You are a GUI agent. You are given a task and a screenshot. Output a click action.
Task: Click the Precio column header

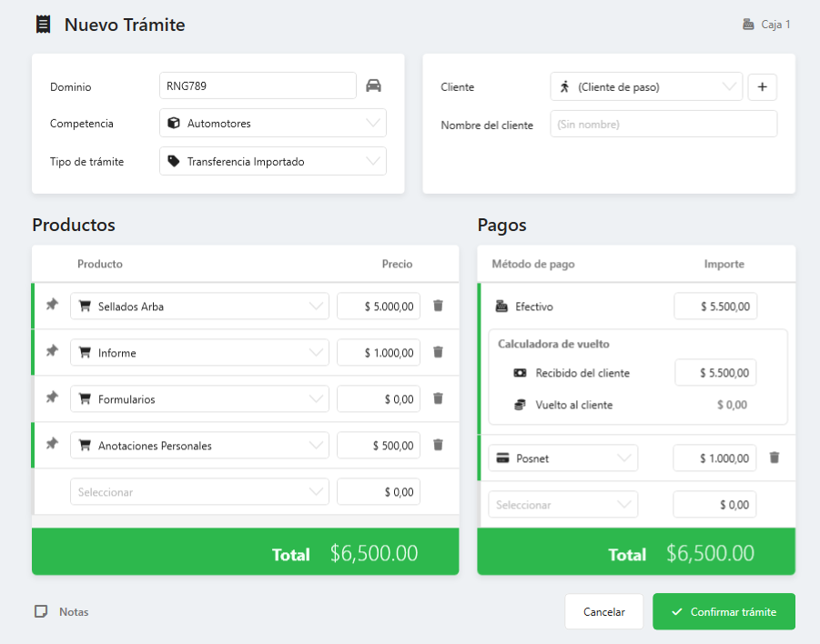point(397,264)
